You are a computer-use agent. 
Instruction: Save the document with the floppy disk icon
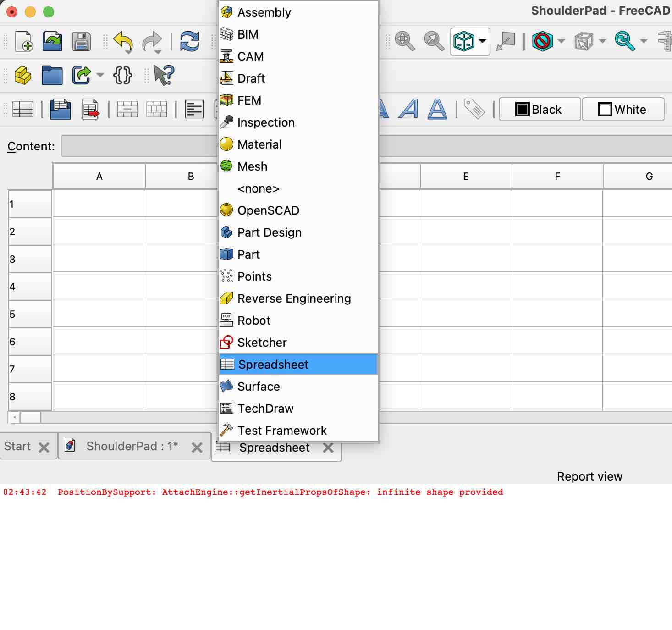[x=81, y=41]
